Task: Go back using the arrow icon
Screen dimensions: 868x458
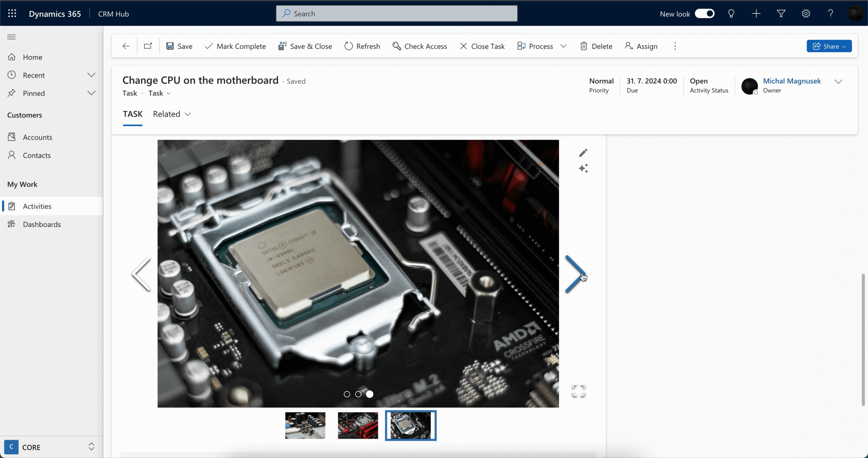Action: (x=126, y=46)
